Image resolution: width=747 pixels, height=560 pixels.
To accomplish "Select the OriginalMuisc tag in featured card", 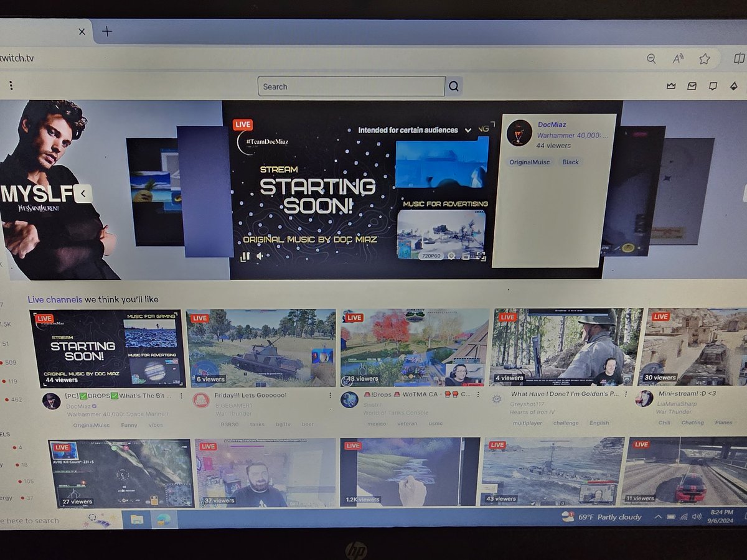I will point(529,162).
